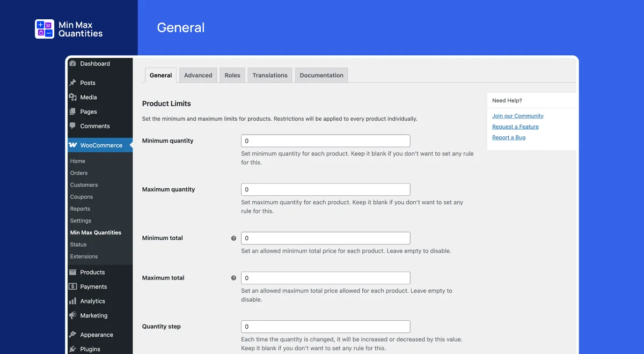The height and width of the screenshot is (354, 644).
Task: Focus the Quantity step input field
Action: 326,327
